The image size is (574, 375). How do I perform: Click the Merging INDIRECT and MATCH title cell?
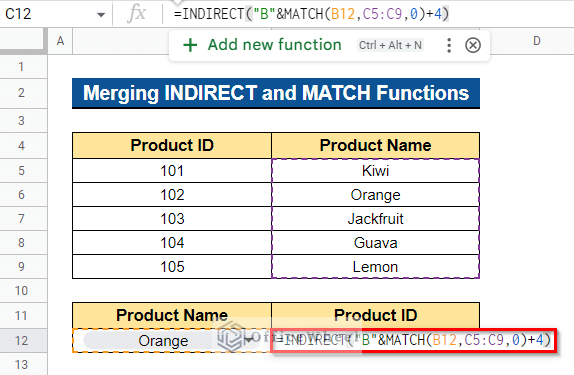[x=276, y=93]
